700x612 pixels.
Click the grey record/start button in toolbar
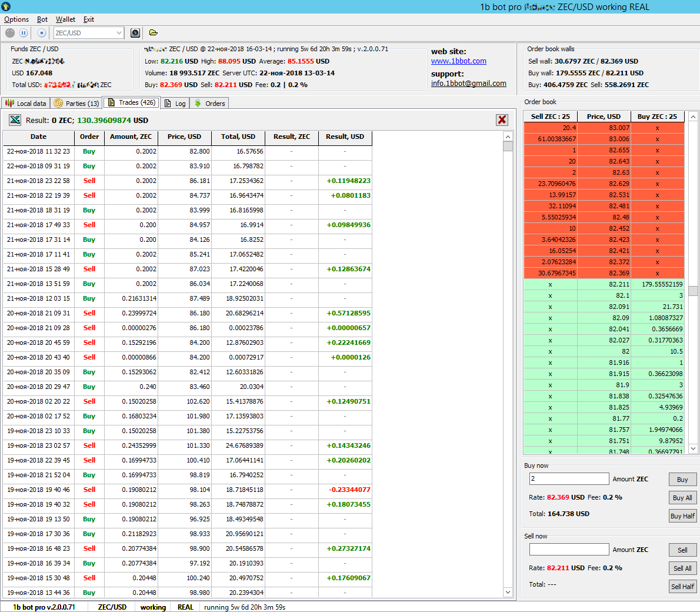10,33
